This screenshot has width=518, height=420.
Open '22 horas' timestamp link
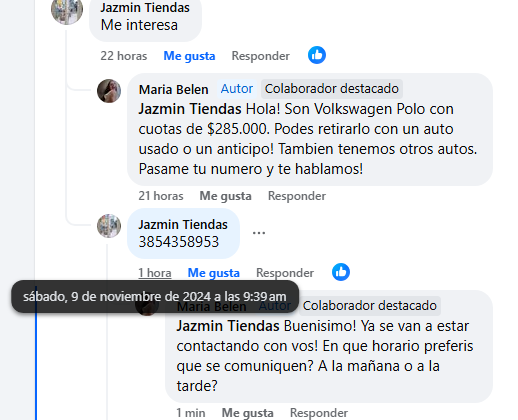point(124,56)
